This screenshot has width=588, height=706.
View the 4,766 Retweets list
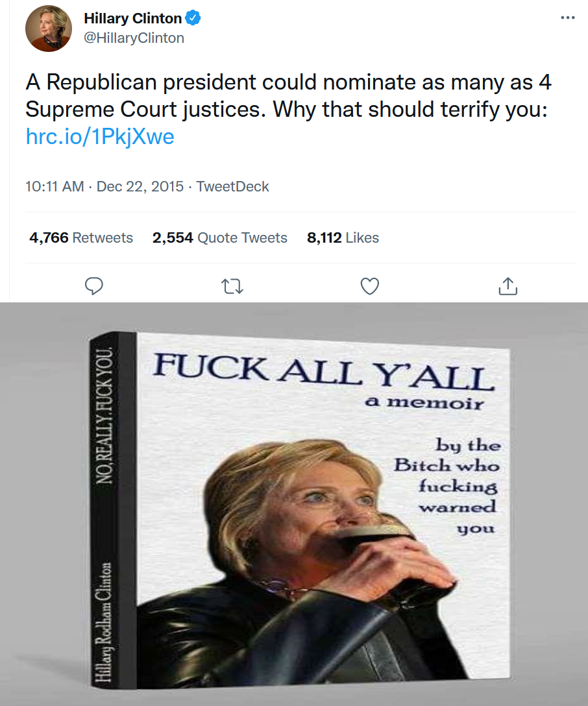pos(81,237)
